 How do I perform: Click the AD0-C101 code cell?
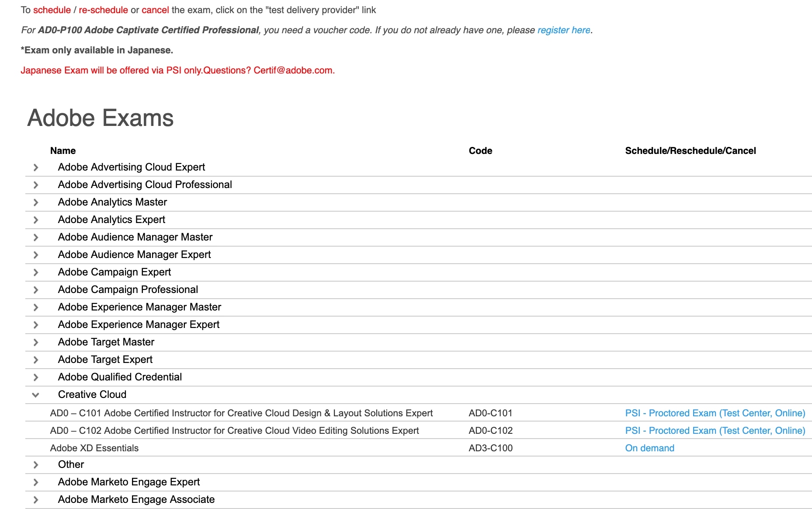pyautogui.click(x=491, y=413)
